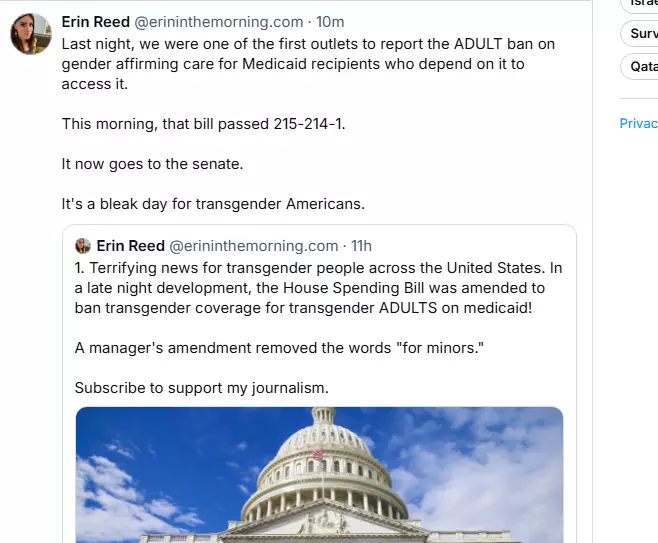Click the quoted post's @erininthemorning.com handle

coord(253,246)
